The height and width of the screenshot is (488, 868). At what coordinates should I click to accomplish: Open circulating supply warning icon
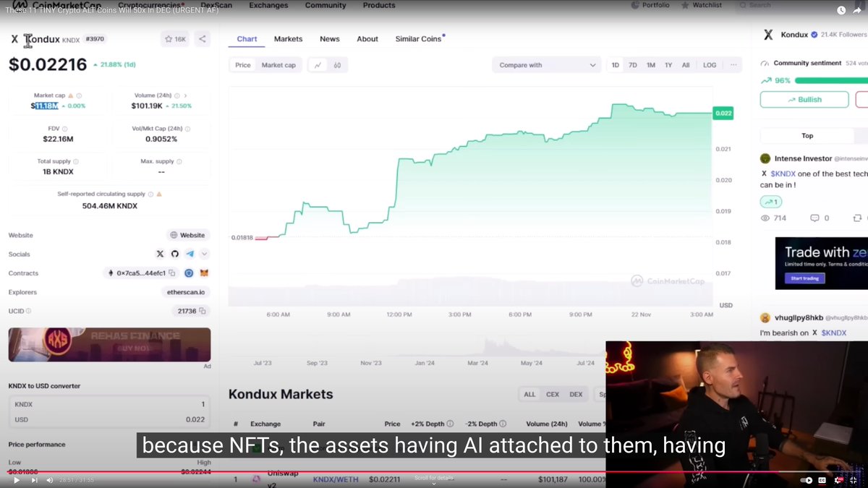coord(159,194)
